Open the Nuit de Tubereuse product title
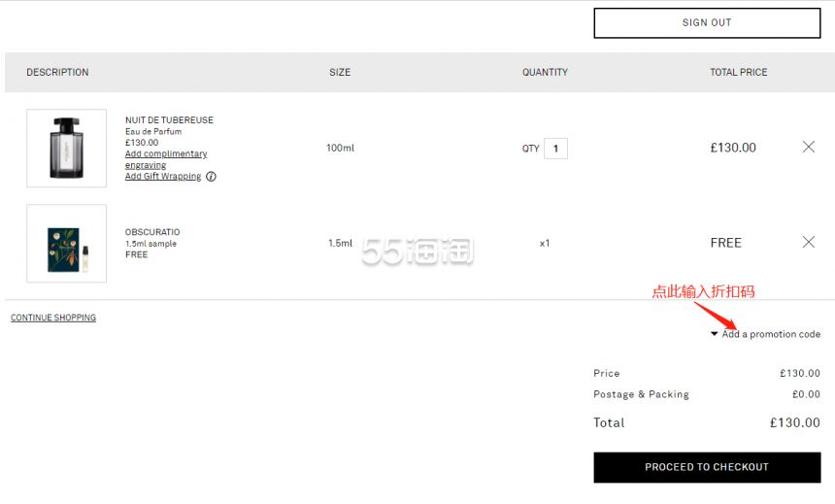Screen dimensions: 835x504 click(169, 120)
